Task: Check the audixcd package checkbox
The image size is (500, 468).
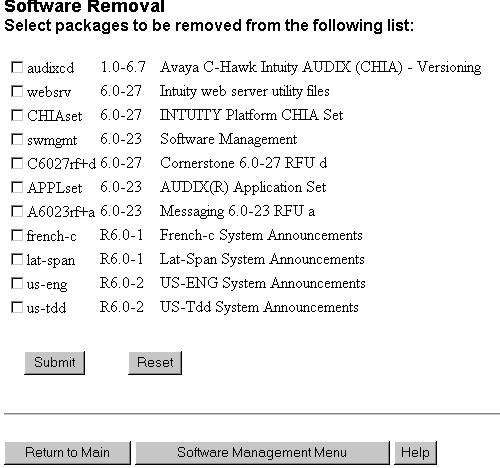Action: pyautogui.click(x=17, y=67)
